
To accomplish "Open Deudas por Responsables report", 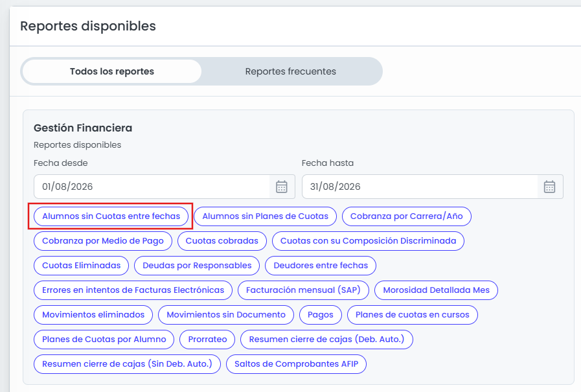I will point(197,266).
